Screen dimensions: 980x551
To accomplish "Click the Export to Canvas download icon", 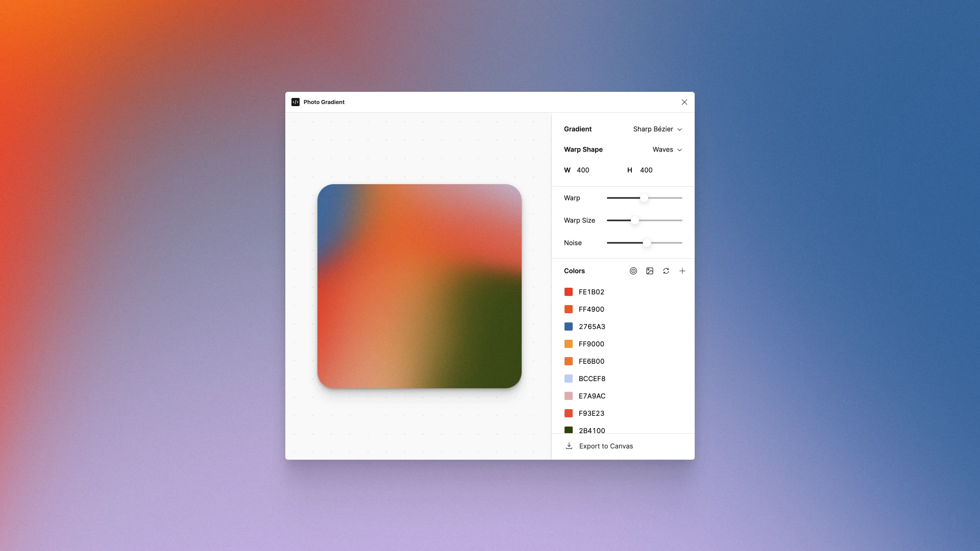I will click(569, 446).
